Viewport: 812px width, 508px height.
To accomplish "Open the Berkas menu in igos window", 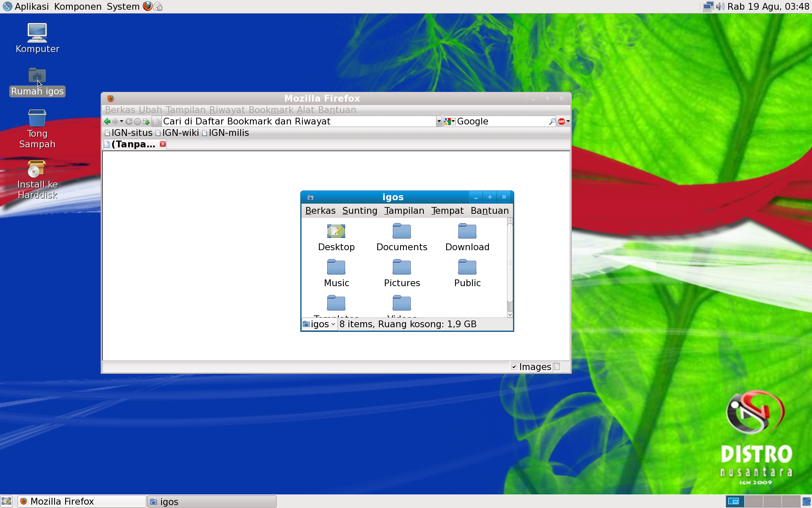I will click(320, 211).
